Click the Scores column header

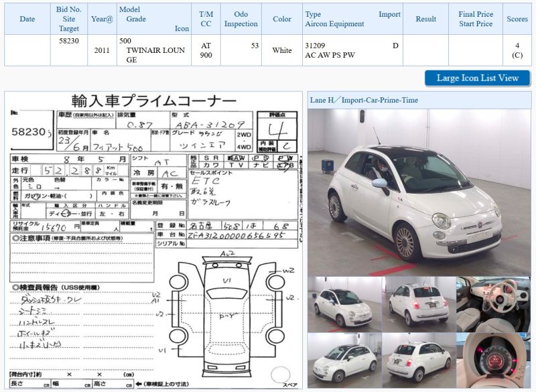(517, 19)
